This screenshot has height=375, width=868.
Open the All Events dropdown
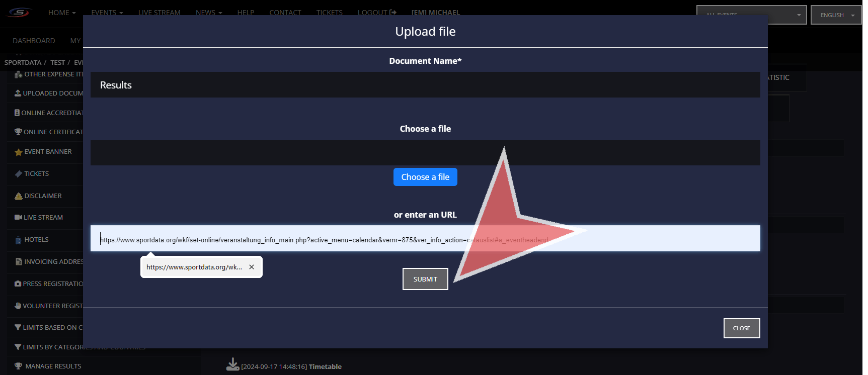(x=751, y=15)
